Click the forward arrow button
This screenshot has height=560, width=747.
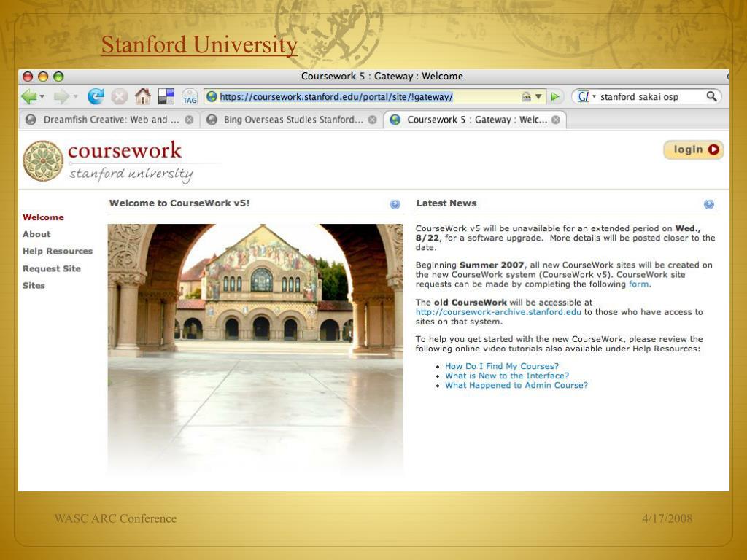click(x=61, y=97)
